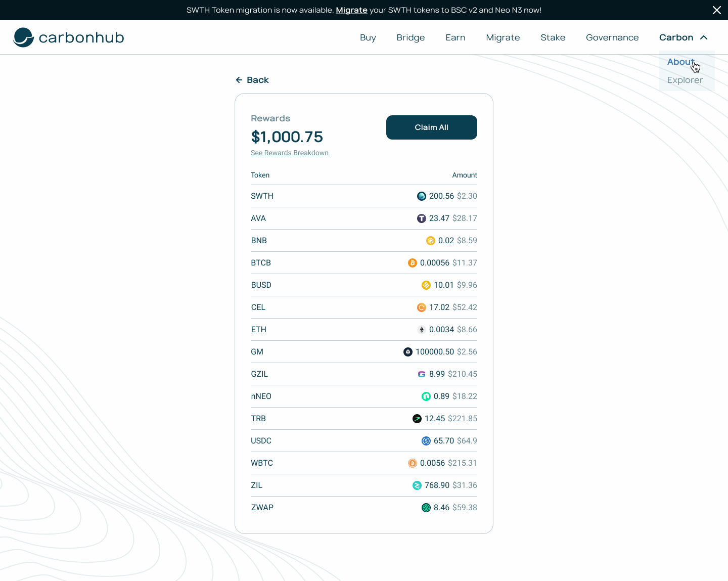
Task: Click the ZWAP token name
Action: 262,508
